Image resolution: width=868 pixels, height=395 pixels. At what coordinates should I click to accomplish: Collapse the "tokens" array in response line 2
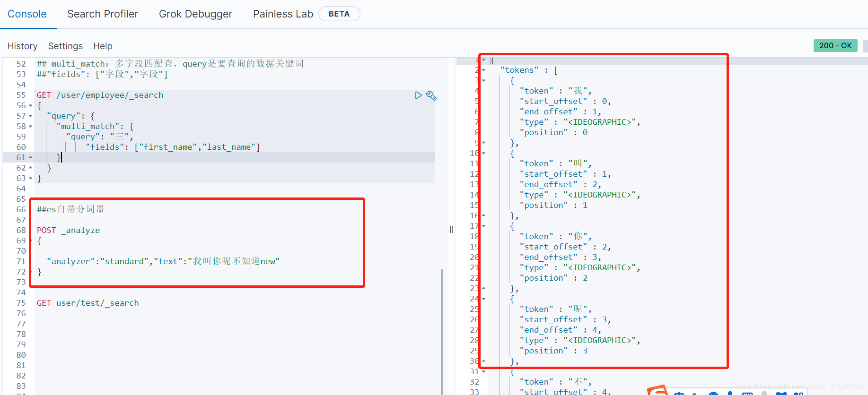point(484,70)
